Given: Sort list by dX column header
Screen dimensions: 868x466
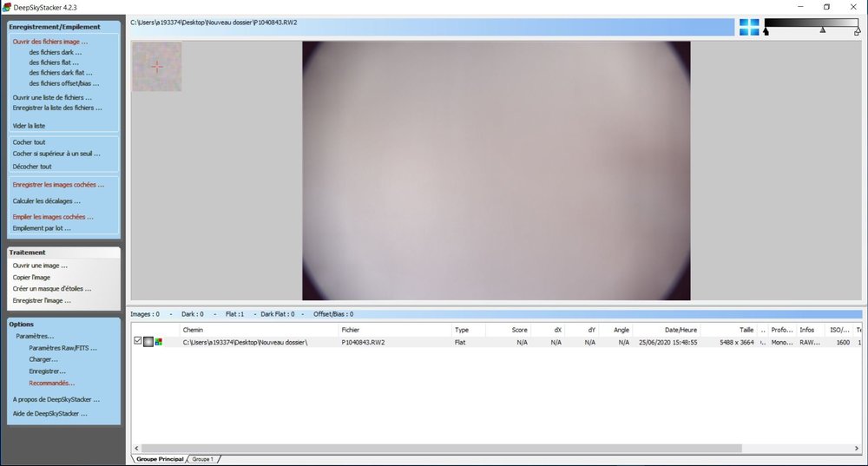Looking at the screenshot, I should (x=548, y=330).
